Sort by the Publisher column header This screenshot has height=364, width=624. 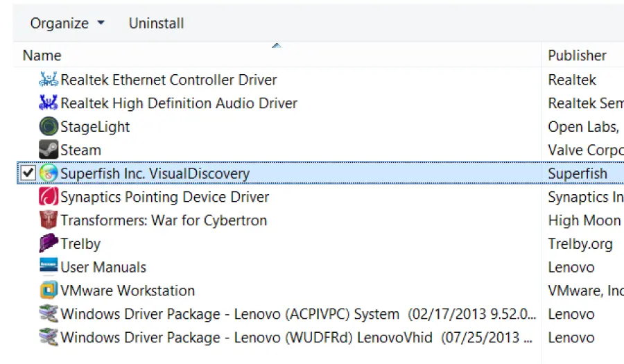[577, 55]
